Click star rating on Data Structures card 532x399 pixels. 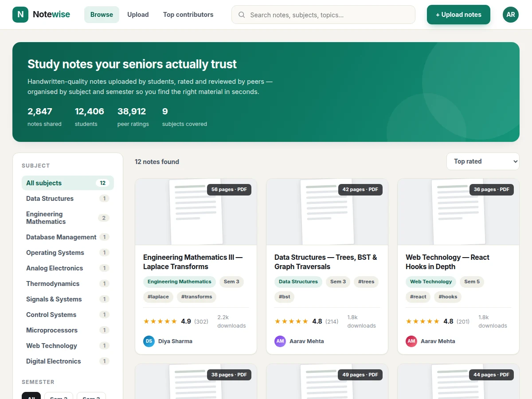pos(291,321)
